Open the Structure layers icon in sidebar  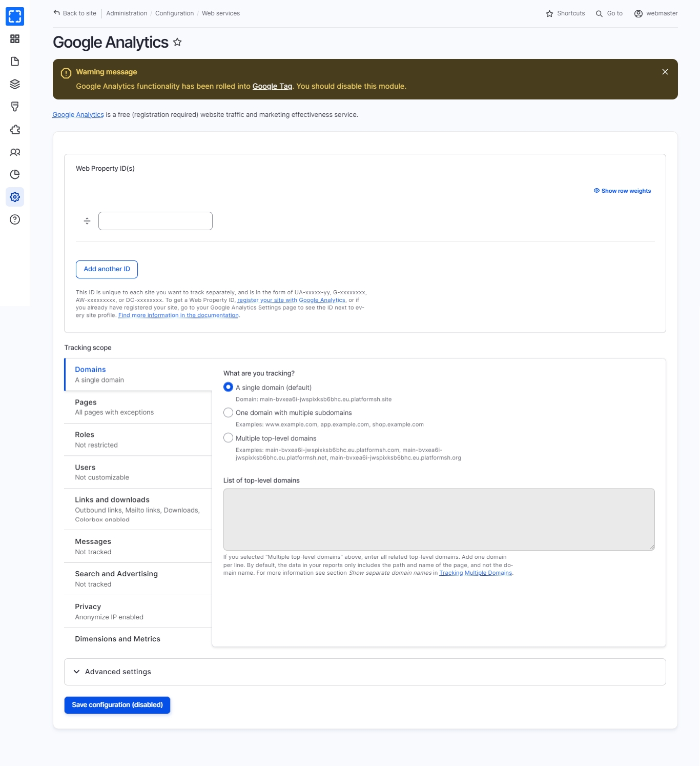[15, 84]
